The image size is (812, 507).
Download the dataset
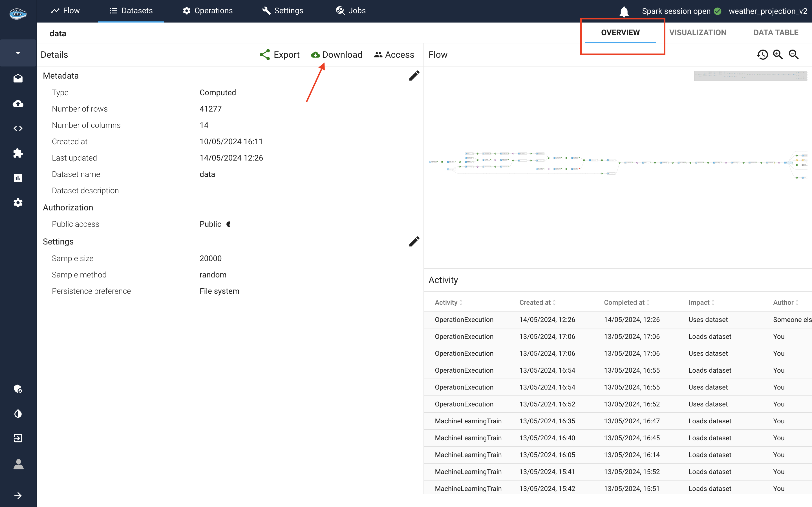[337, 54]
